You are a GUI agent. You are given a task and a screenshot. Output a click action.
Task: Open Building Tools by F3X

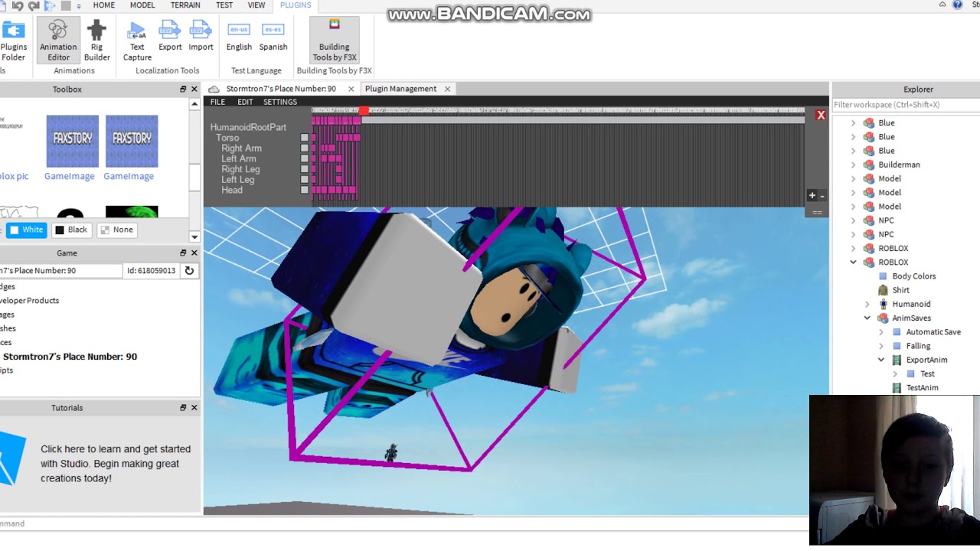click(x=335, y=41)
